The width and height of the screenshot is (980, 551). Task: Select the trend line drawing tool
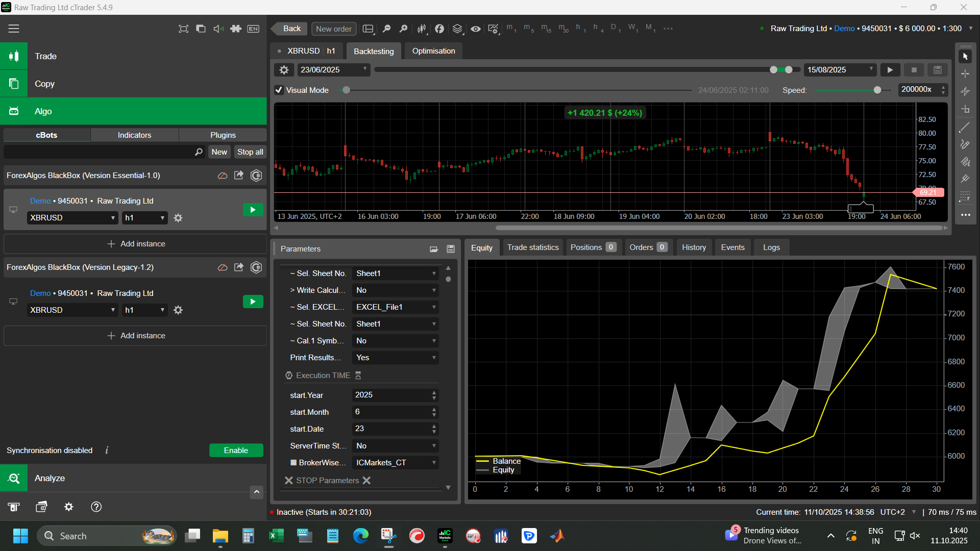coord(965,128)
